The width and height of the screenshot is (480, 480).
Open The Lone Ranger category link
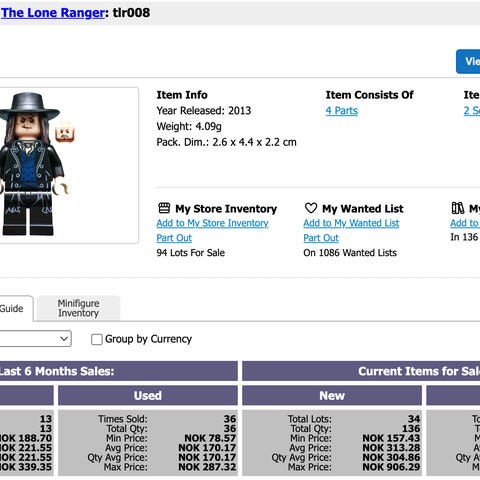[53, 13]
